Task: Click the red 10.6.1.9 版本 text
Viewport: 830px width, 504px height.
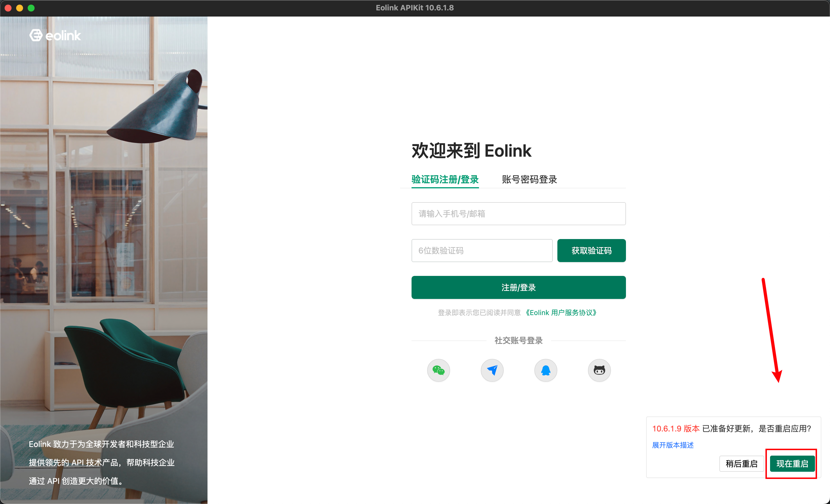Action: [x=676, y=429]
